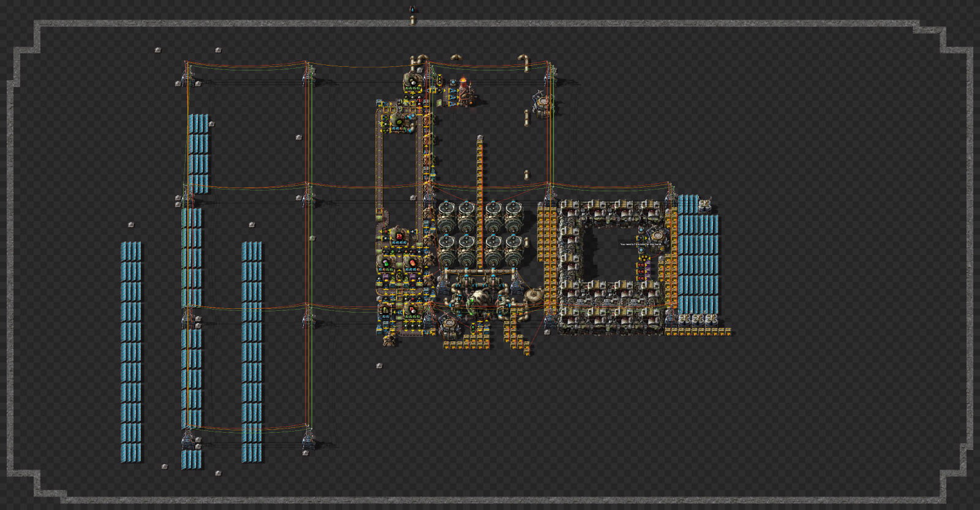Screen dimensions: 980x510
Task: Select the assembler with the red item icon
Action: pyautogui.click(x=399, y=235)
